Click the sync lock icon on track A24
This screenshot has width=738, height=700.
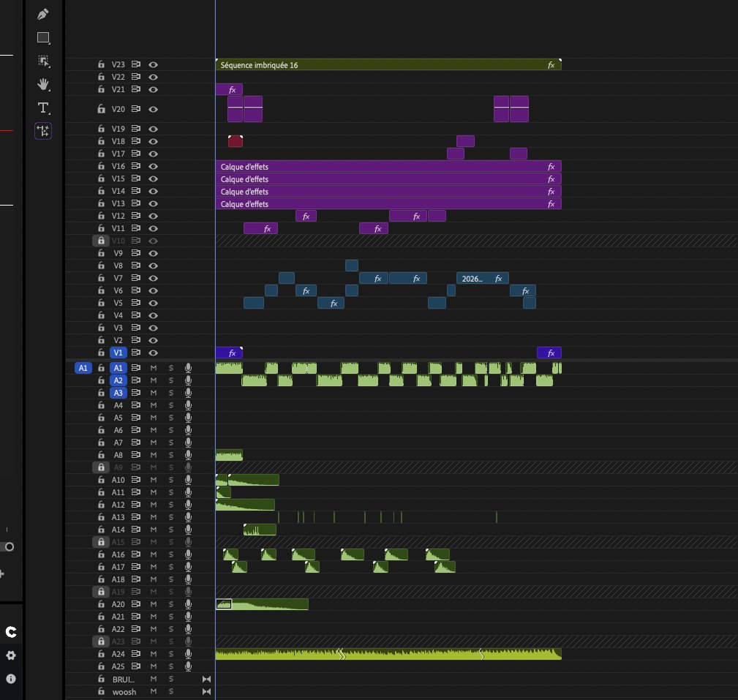tap(134, 654)
